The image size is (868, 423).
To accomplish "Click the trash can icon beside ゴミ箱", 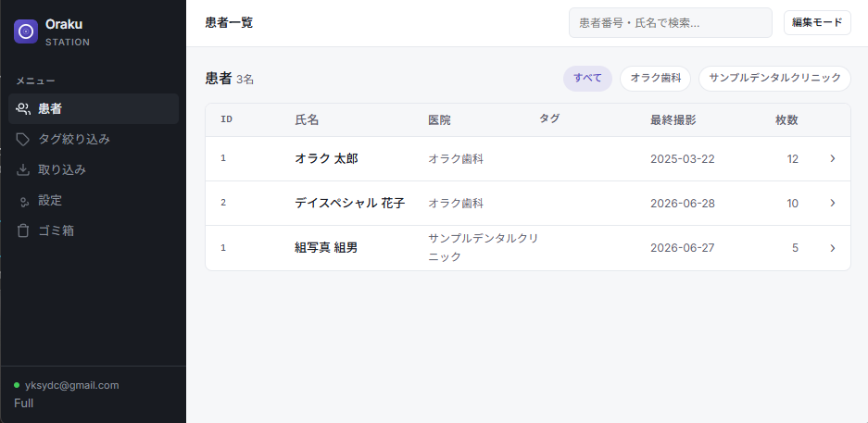I will pyautogui.click(x=23, y=230).
